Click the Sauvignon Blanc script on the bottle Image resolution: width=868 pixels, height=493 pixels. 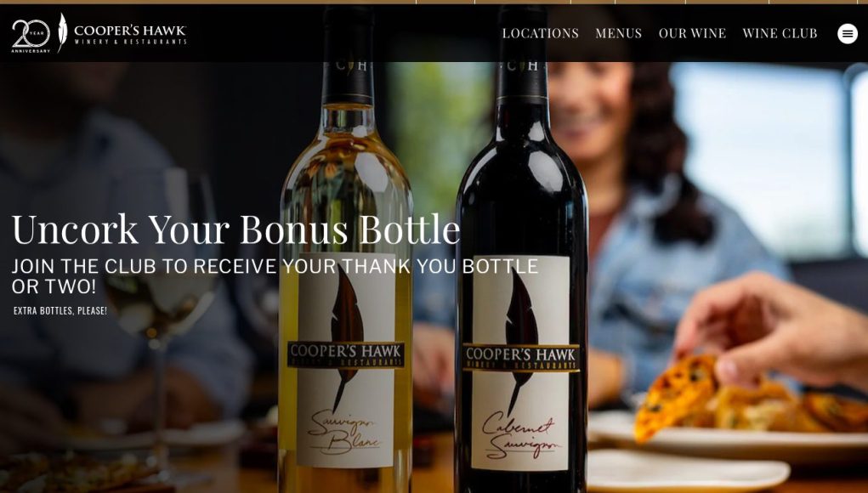point(343,434)
